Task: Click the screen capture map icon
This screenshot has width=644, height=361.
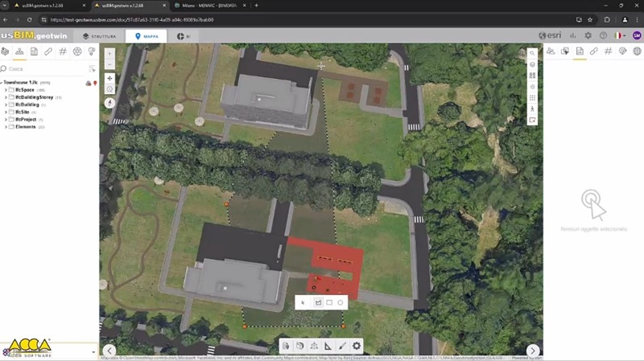Action: coord(532,120)
